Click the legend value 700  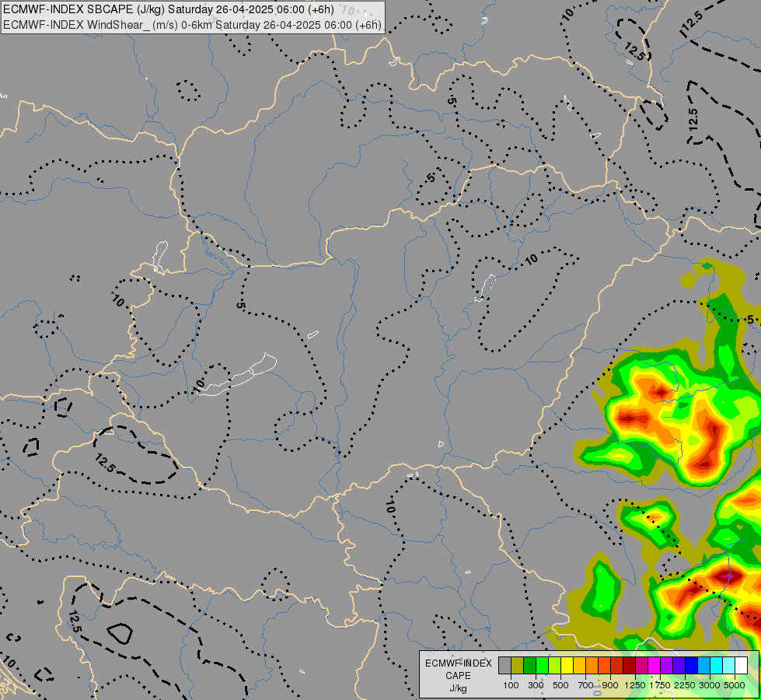[x=586, y=685]
